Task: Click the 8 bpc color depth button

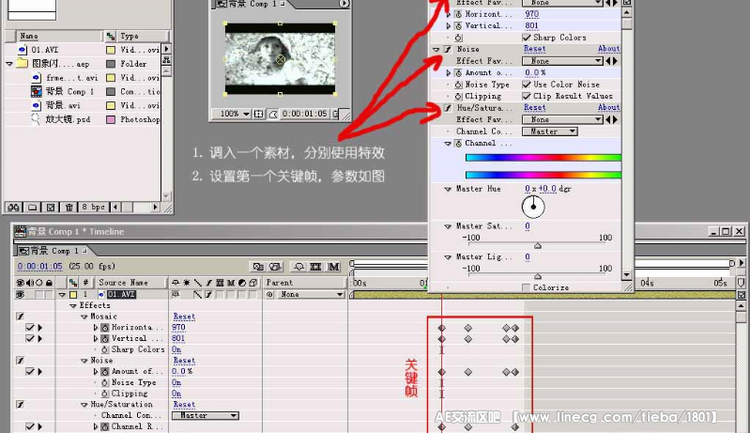Action: (93, 207)
